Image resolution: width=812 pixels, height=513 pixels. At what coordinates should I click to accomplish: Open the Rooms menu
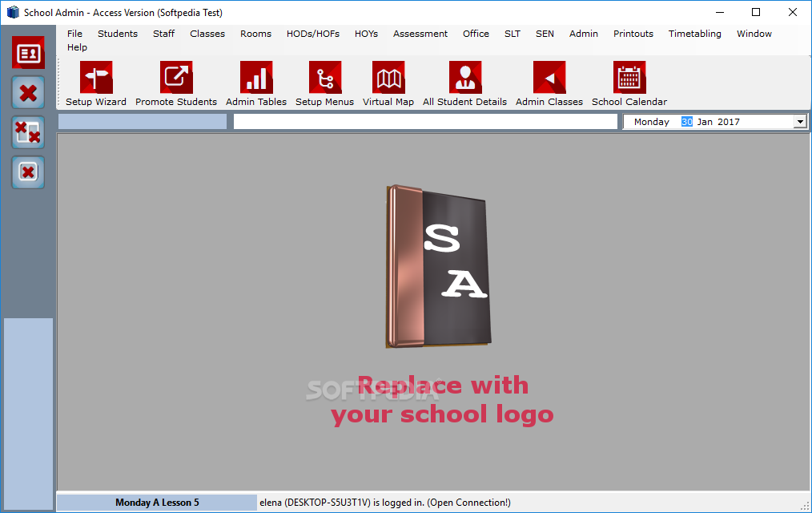tap(255, 34)
